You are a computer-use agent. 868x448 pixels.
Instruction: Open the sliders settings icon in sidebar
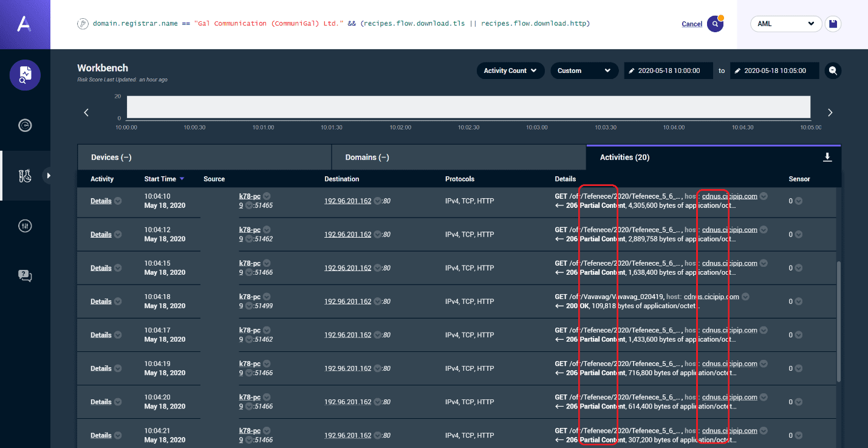[x=25, y=226]
